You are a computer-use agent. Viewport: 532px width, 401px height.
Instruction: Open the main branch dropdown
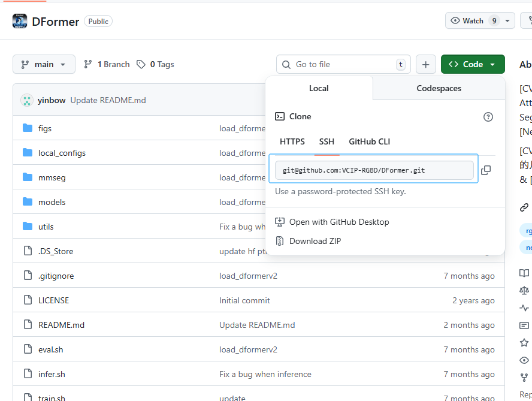(x=44, y=64)
